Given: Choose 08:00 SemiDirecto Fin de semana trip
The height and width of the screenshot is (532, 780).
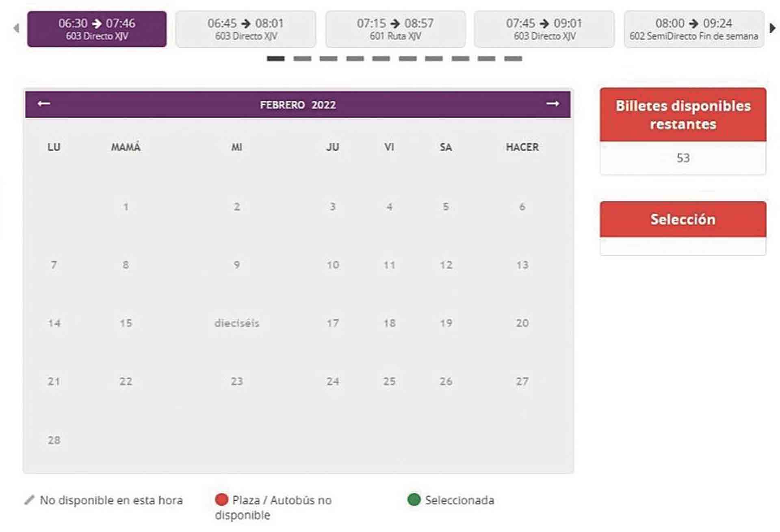Looking at the screenshot, I should pyautogui.click(x=693, y=29).
